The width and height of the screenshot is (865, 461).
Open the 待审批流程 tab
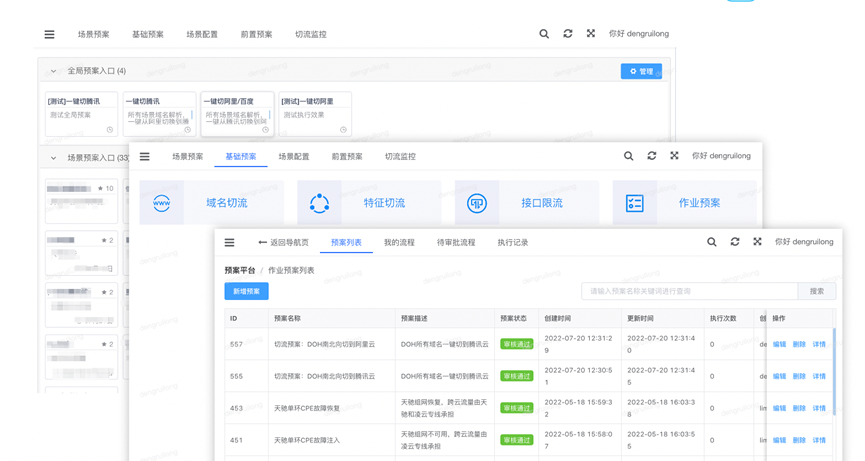pyautogui.click(x=456, y=242)
